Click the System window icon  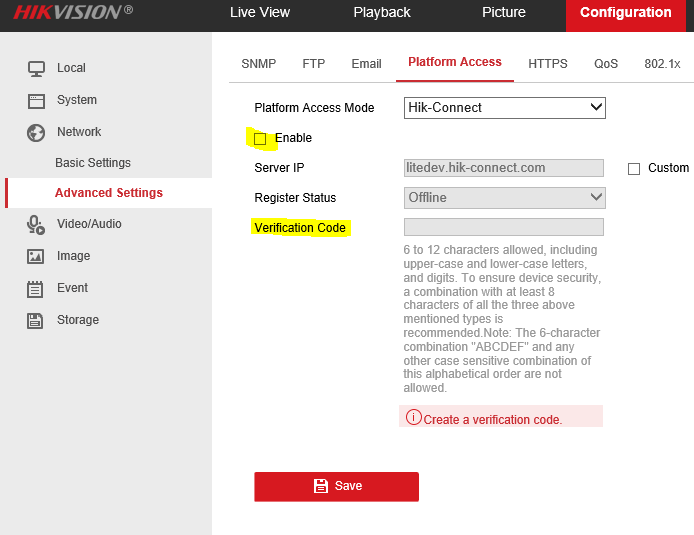(x=37, y=100)
